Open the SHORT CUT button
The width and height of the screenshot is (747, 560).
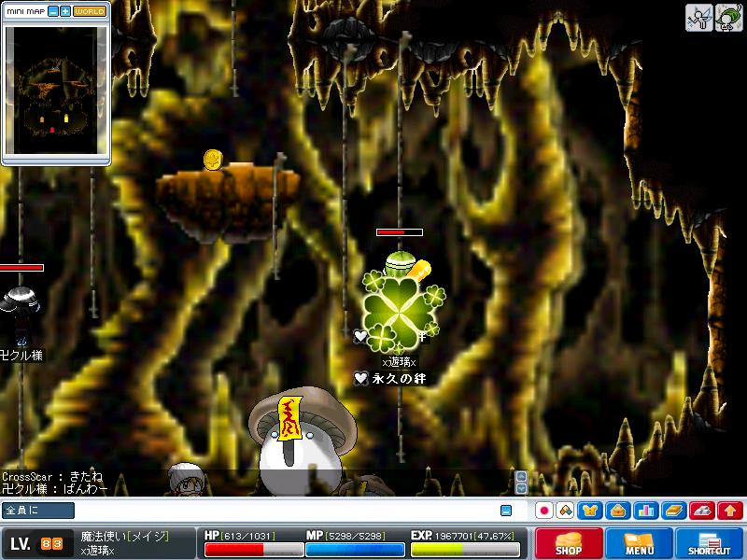pyautogui.click(x=710, y=543)
